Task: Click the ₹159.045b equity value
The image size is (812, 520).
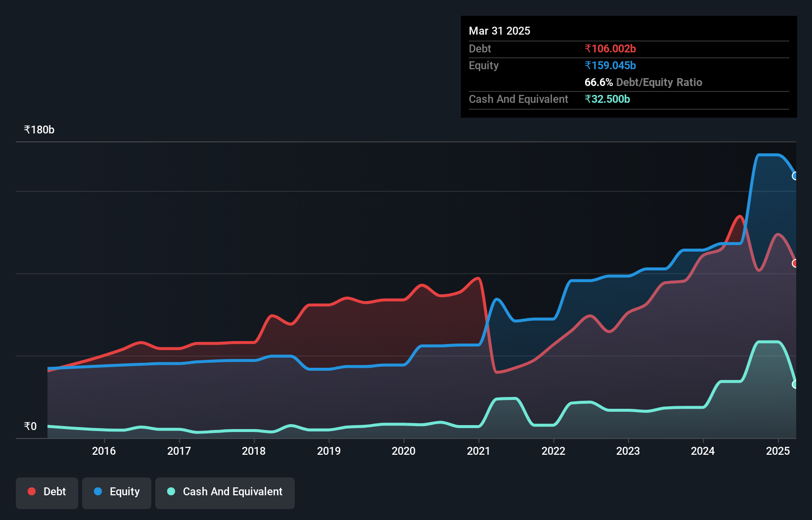Action: [x=610, y=65]
